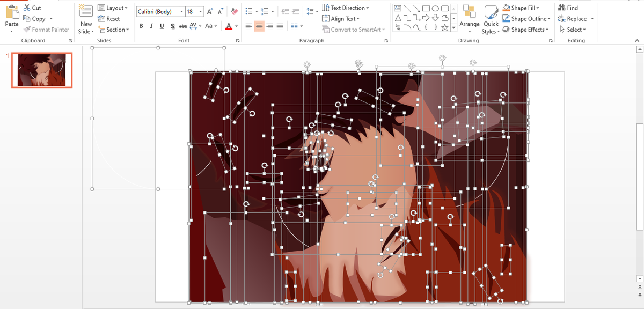The image size is (644, 309).
Task: Select the Isosceles Triangle shape
Action: point(398,18)
